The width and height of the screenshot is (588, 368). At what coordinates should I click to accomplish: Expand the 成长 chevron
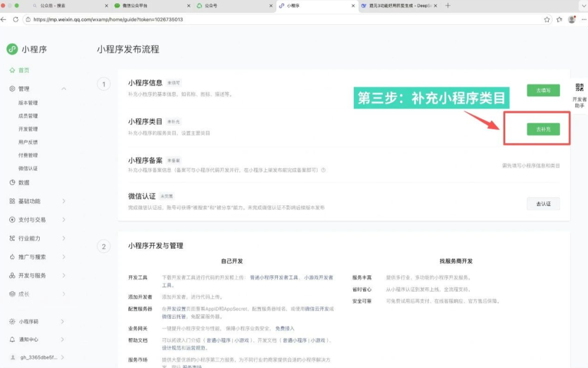[x=64, y=294]
